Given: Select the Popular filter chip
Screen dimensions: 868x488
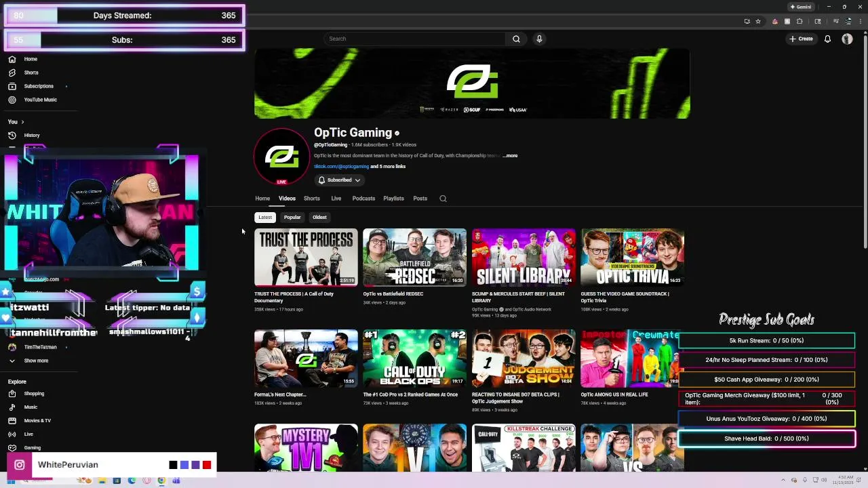Looking at the screenshot, I should 292,217.
